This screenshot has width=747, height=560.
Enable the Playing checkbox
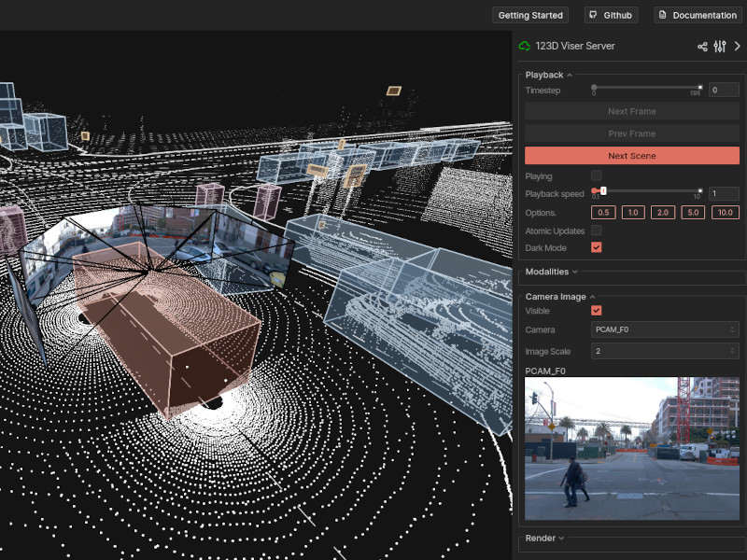tap(596, 175)
